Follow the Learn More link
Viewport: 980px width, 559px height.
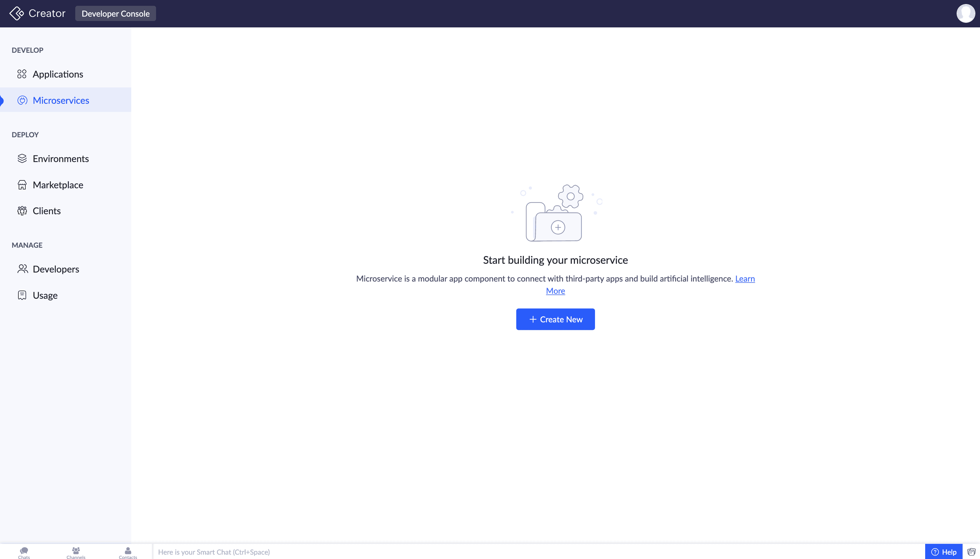(x=745, y=279)
